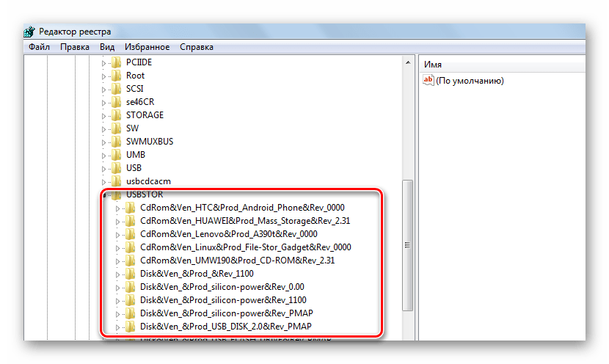Click the tree pane vertical scrollbar thumb

click(x=408, y=244)
